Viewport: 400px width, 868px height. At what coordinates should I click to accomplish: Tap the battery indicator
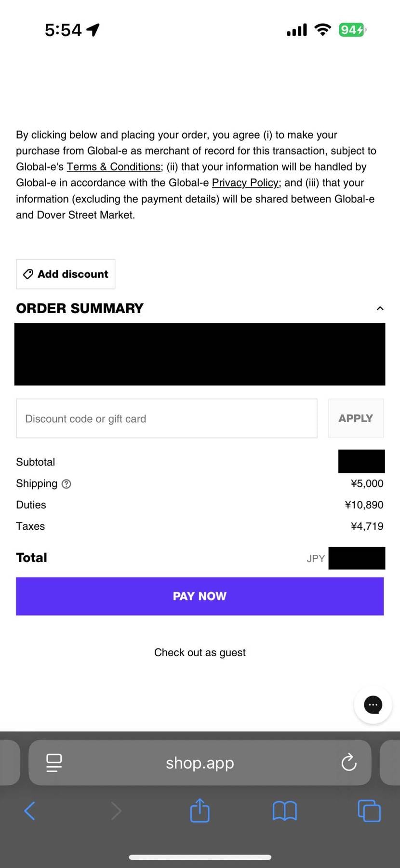click(351, 29)
